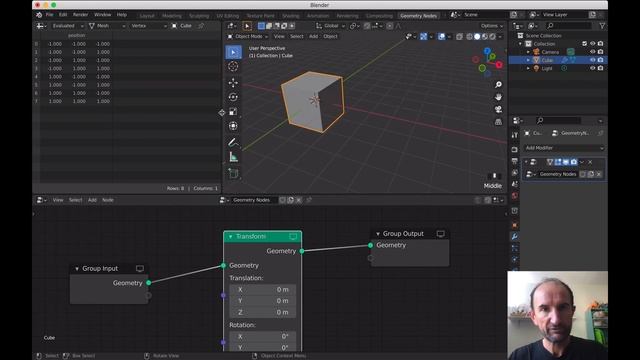The width and height of the screenshot is (640, 360).
Task: Click the outliner filter funnel icon
Action: (x=602, y=26)
